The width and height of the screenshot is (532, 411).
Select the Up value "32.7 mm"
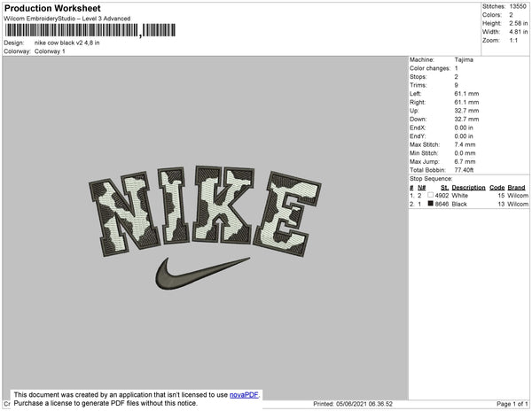click(466, 111)
